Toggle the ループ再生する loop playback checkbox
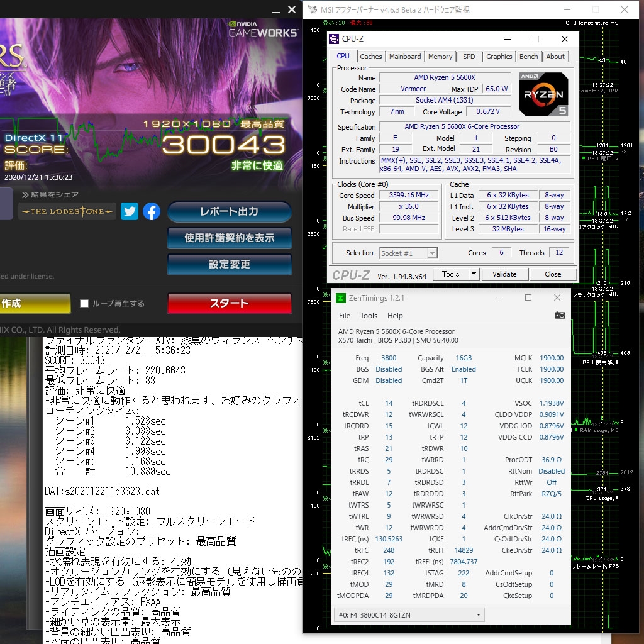This screenshot has height=644, width=644. 84,304
